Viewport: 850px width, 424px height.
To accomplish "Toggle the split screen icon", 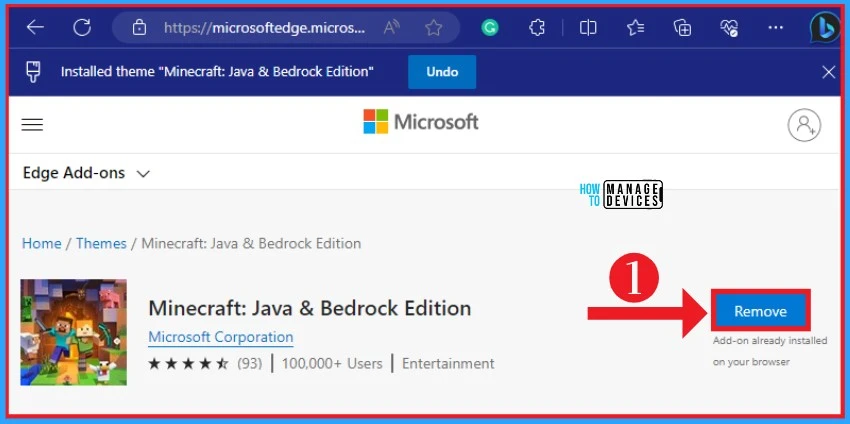I will pos(588,28).
